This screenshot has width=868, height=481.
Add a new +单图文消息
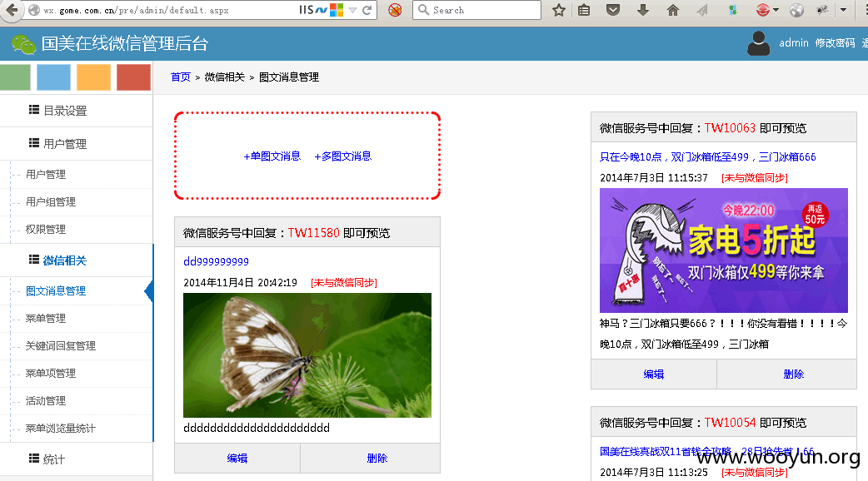coord(272,156)
